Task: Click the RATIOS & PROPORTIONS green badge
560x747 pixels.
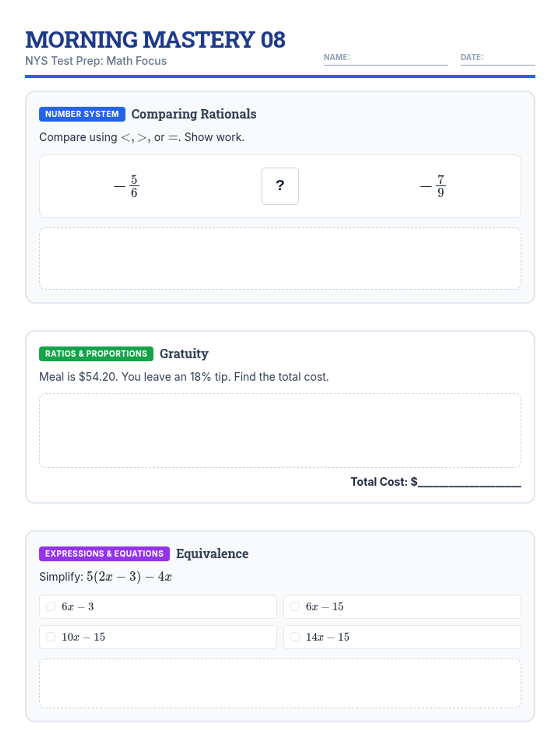Action: pyautogui.click(x=96, y=353)
